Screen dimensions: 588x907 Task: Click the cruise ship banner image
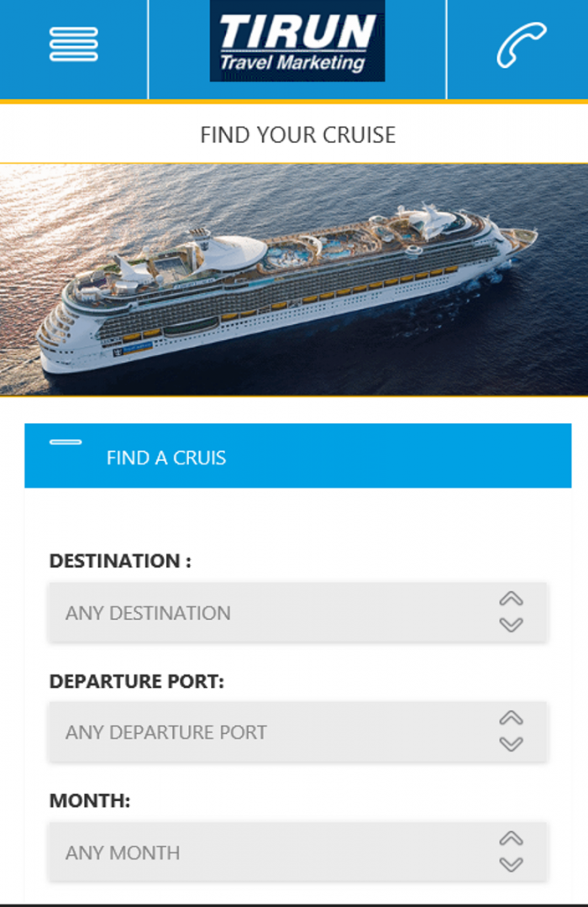294,280
